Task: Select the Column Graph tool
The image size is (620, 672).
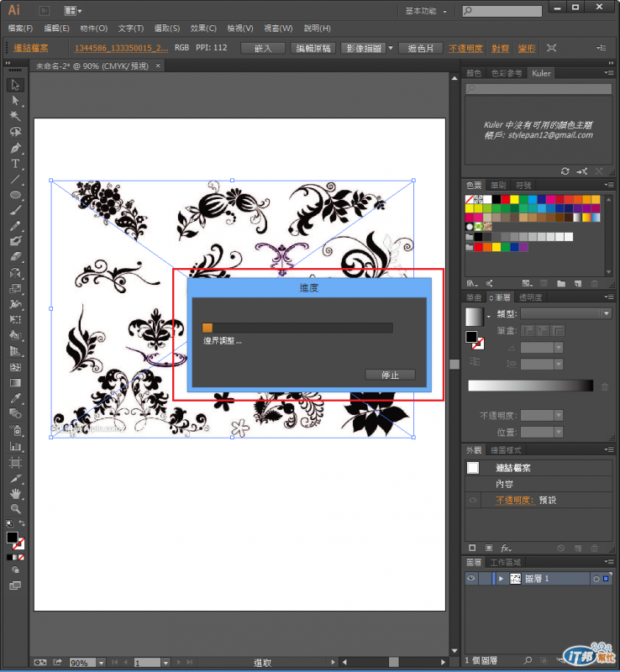Action: [x=15, y=446]
